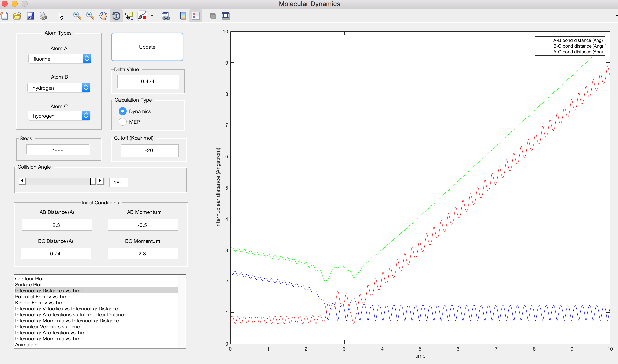Select Contour Plot in the list
This screenshot has width=618, height=364.
tap(29, 279)
